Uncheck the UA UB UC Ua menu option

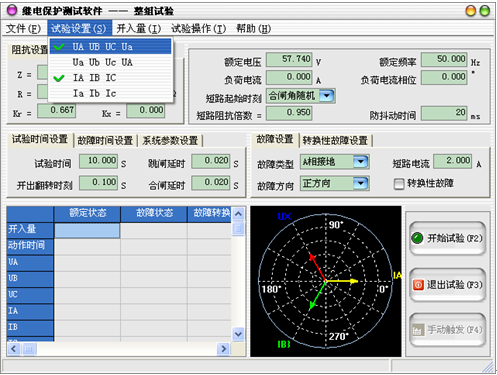(x=110, y=47)
